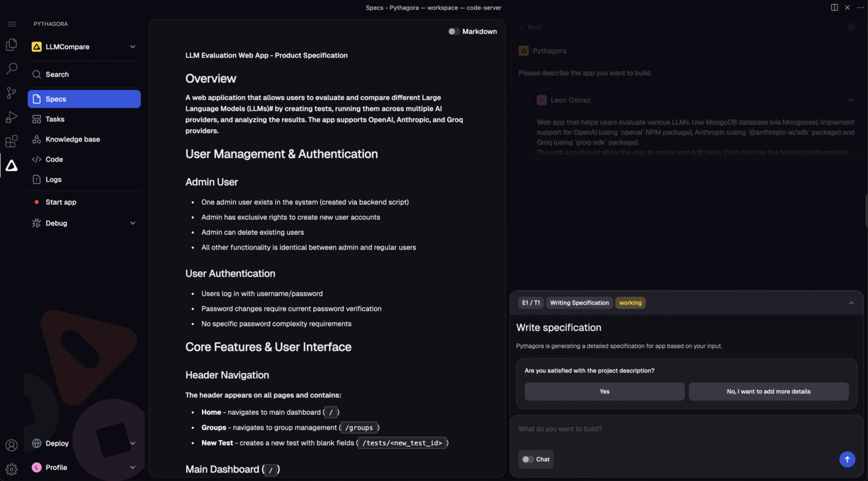Click Start app
This screenshot has height=481, width=868.
pyautogui.click(x=84, y=202)
